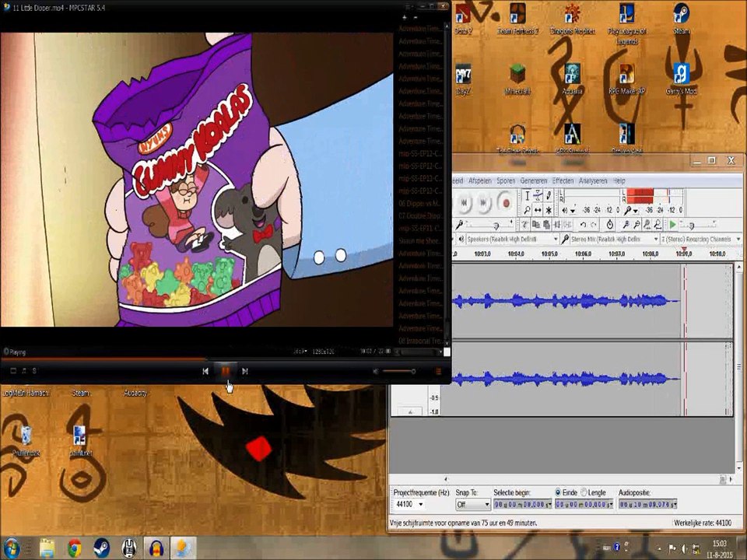Open the Help menu in Audacity
Image resolution: width=747 pixels, height=560 pixels.
(x=619, y=181)
